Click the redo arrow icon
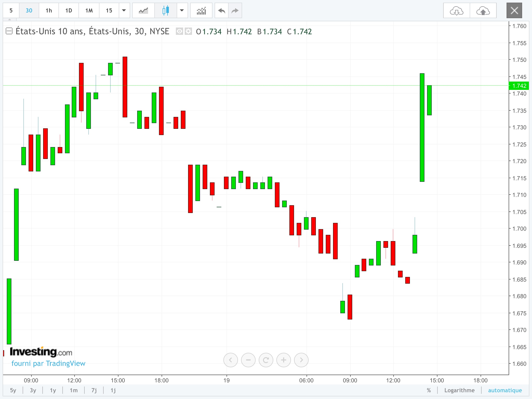 pos(235,11)
